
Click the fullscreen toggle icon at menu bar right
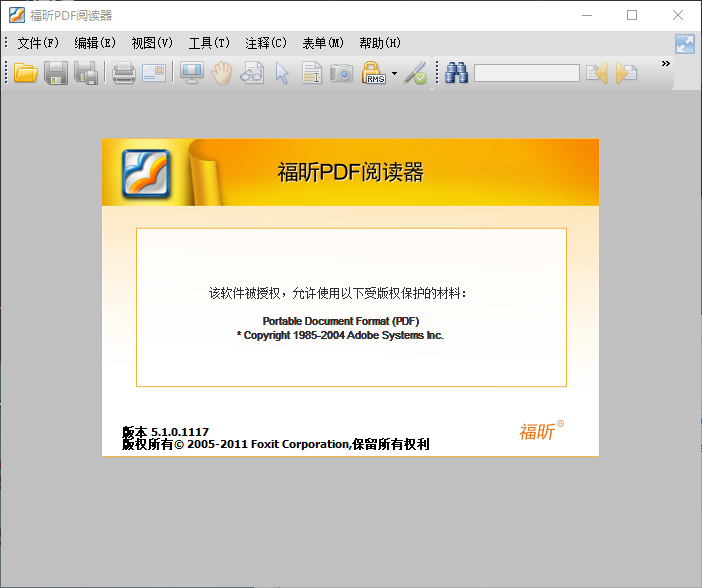pyautogui.click(x=685, y=44)
